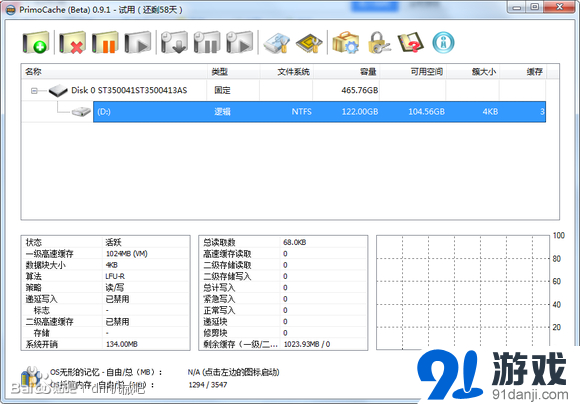Select the (D:) logical volume row
This screenshot has width=580, height=404.
tap(319, 111)
